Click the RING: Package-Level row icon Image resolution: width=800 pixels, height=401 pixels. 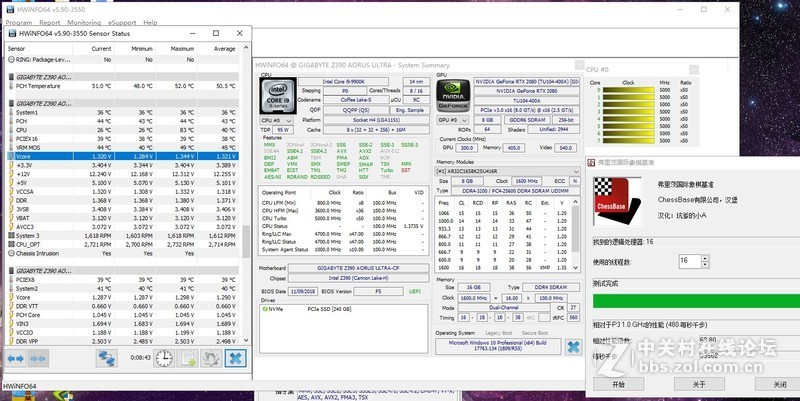[11, 60]
